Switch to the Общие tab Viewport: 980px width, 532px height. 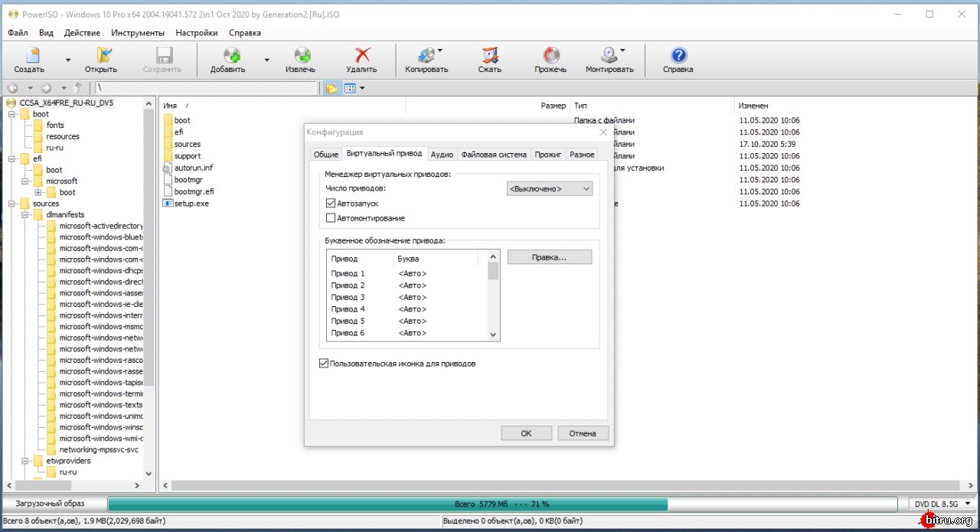(325, 155)
